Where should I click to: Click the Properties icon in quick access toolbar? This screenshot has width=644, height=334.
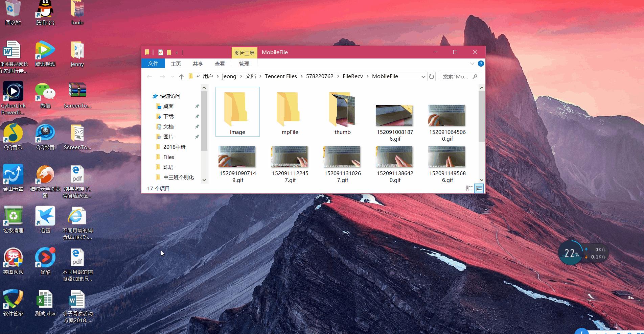161,52
